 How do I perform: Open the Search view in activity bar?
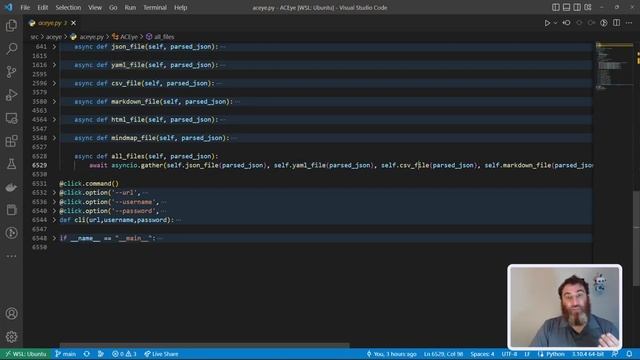pos(11,49)
